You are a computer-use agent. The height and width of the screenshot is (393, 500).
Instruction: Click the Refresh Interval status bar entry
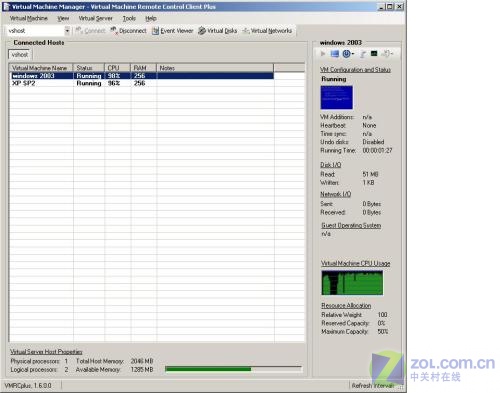coord(373,386)
